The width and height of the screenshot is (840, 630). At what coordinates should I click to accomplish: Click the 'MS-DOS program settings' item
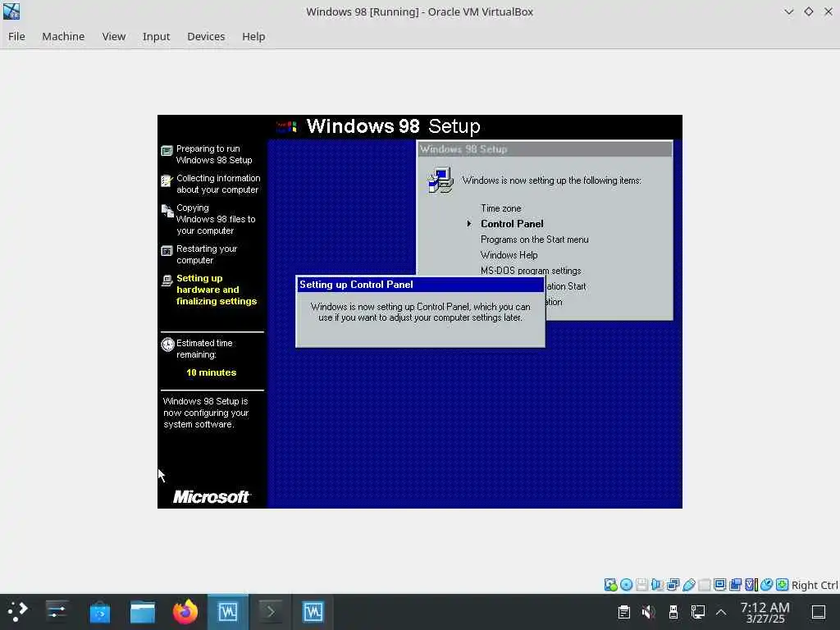[531, 271]
